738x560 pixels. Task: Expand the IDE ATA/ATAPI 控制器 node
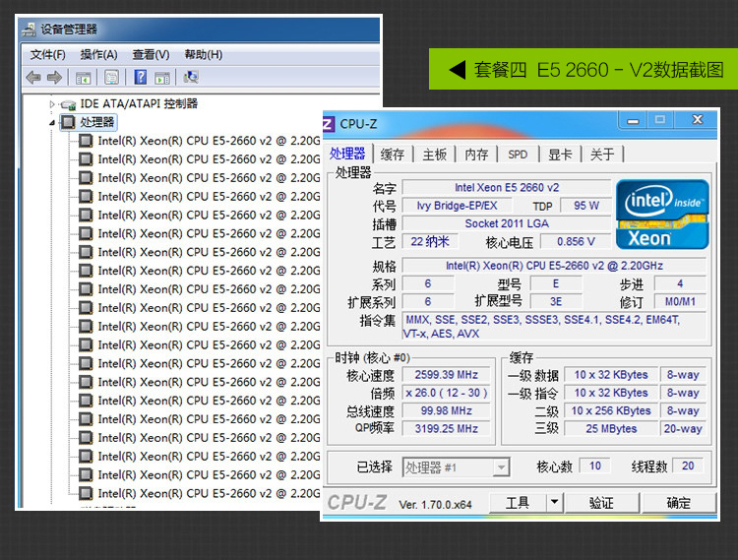[x=52, y=104]
